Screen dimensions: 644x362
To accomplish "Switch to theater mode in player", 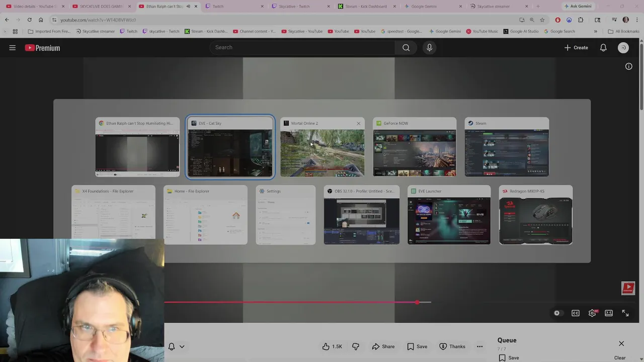I will tap(609, 313).
